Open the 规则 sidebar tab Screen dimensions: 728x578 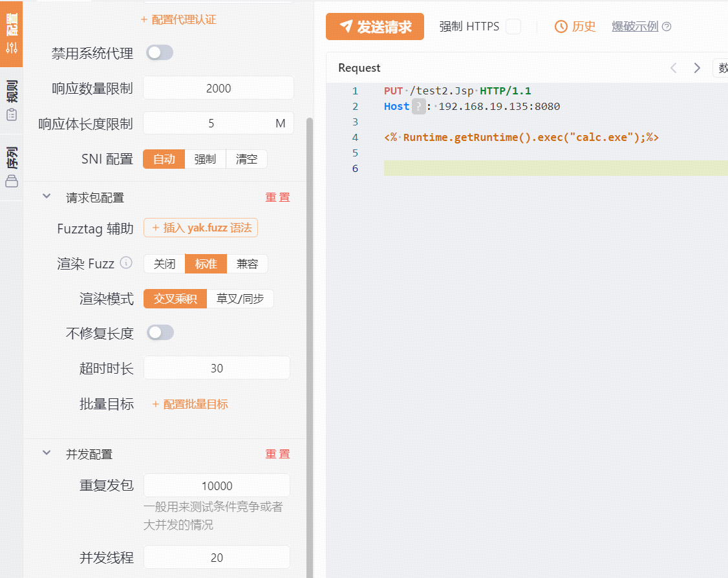12,100
